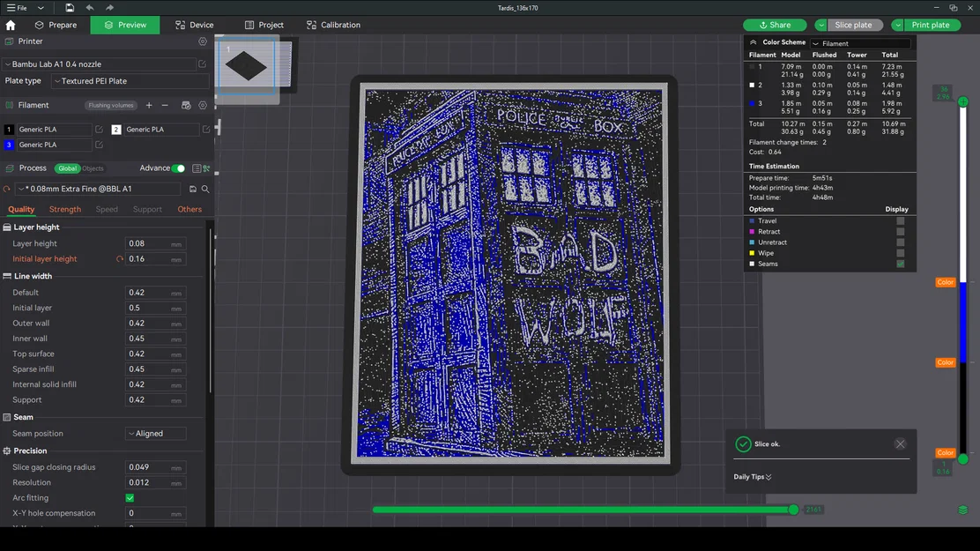
Task: Edit filament 2 Generic PLA preset
Action: click(x=205, y=130)
